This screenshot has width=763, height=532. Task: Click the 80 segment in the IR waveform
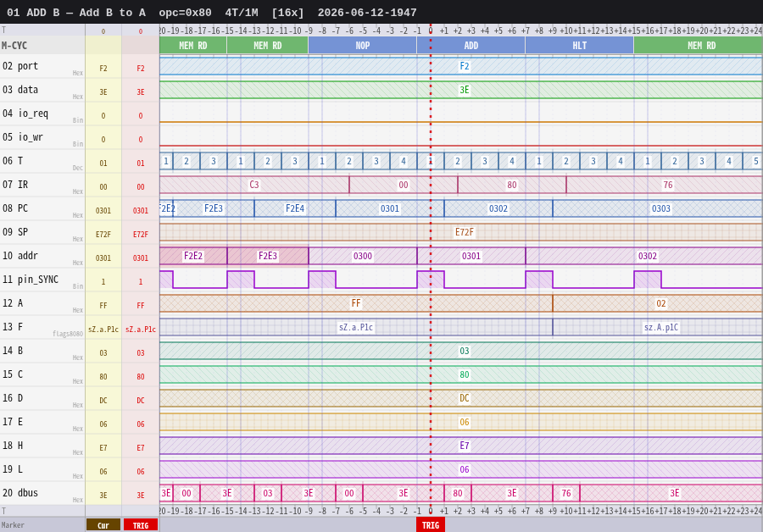(512, 185)
